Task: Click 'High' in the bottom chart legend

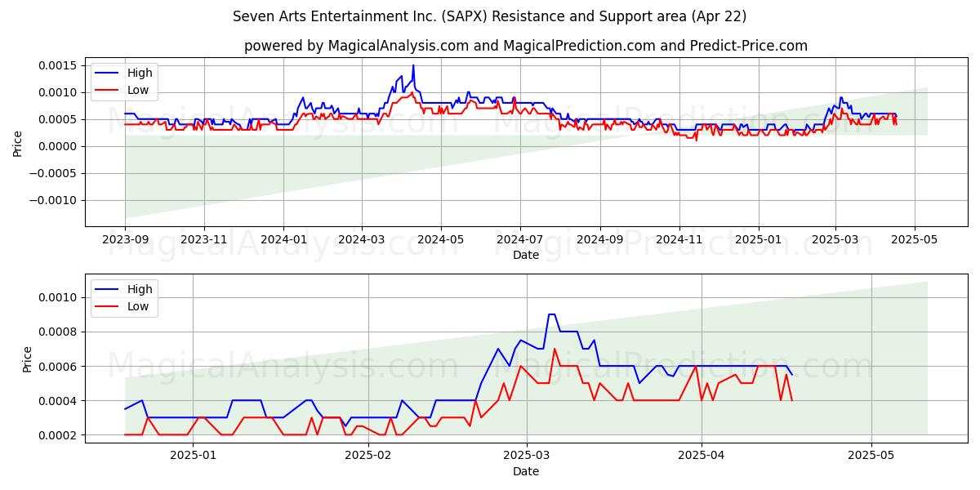Action: pos(140,289)
